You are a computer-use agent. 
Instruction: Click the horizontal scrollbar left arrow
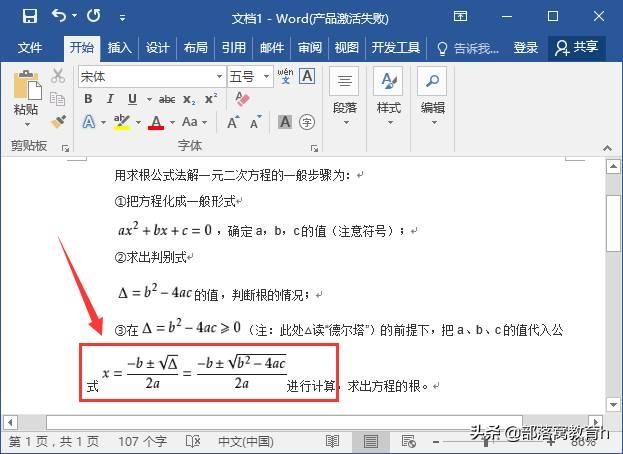pyautogui.click(x=10, y=422)
